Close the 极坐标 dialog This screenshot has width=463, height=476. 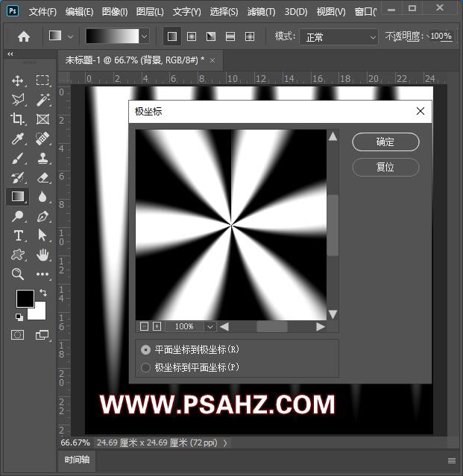pyautogui.click(x=421, y=111)
